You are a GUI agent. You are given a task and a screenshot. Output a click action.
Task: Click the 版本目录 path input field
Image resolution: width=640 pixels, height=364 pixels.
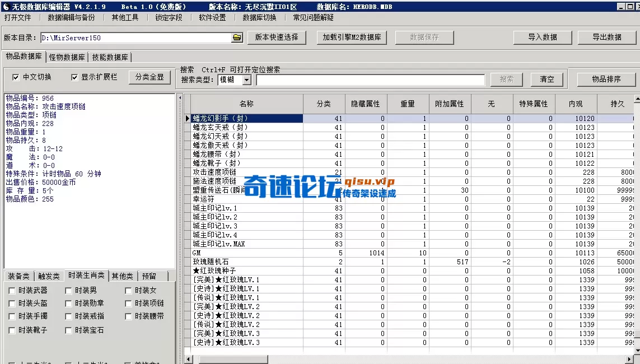tap(136, 38)
